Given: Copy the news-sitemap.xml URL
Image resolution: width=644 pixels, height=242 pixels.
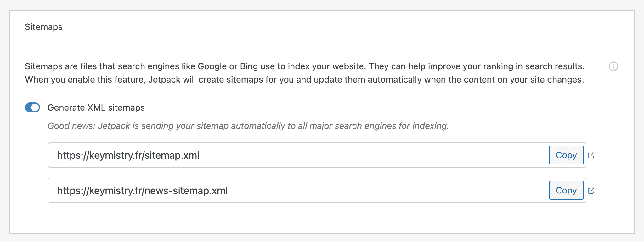Looking at the screenshot, I should (x=566, y=191).
